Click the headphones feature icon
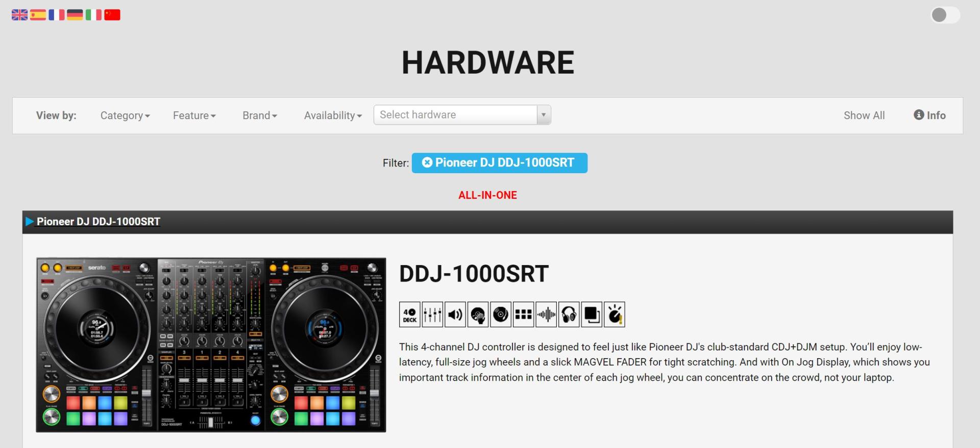 569,314
